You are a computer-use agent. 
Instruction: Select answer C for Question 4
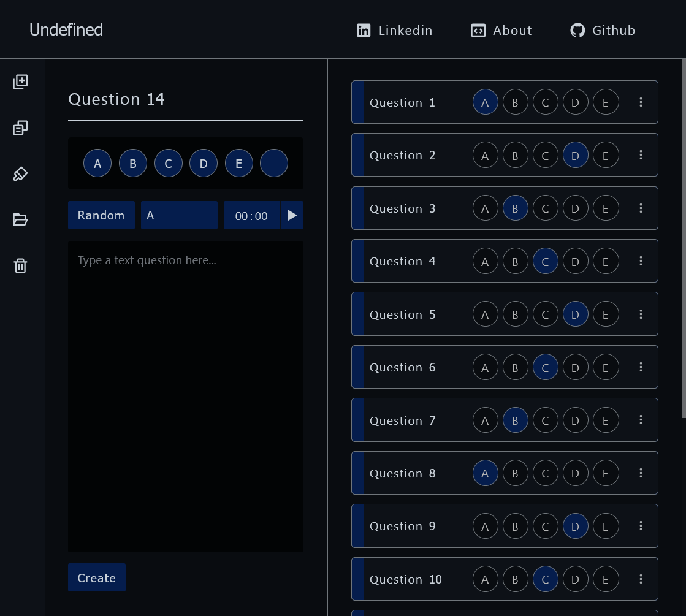546,260
